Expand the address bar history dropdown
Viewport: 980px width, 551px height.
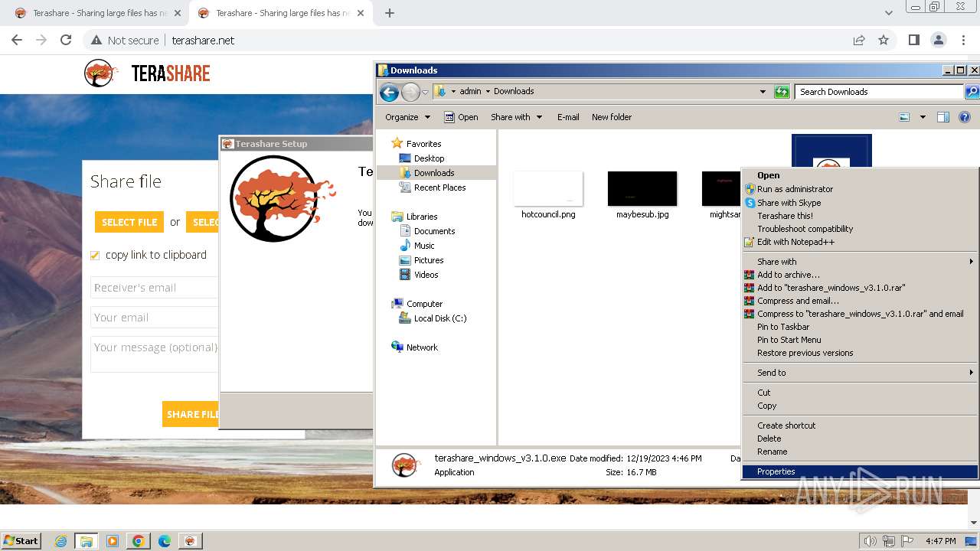763,92
